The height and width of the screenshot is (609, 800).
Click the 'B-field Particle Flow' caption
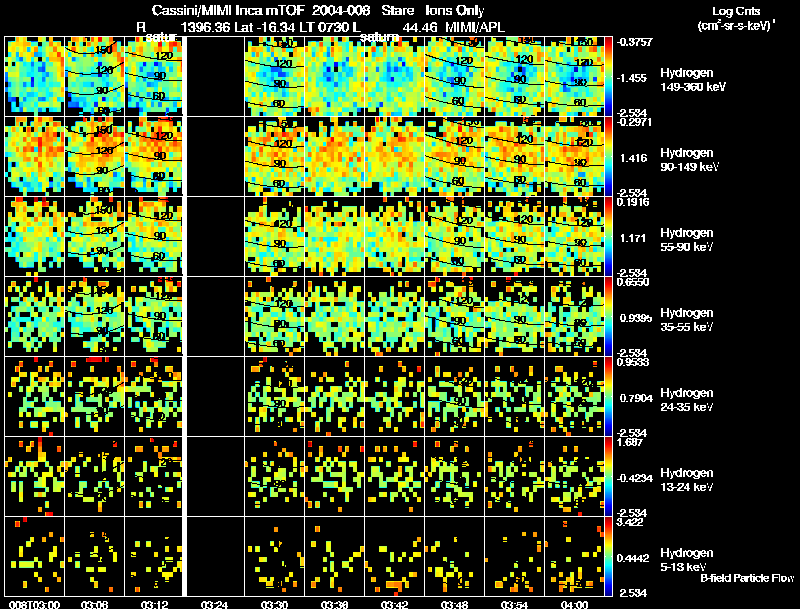[x=747, y=578]
